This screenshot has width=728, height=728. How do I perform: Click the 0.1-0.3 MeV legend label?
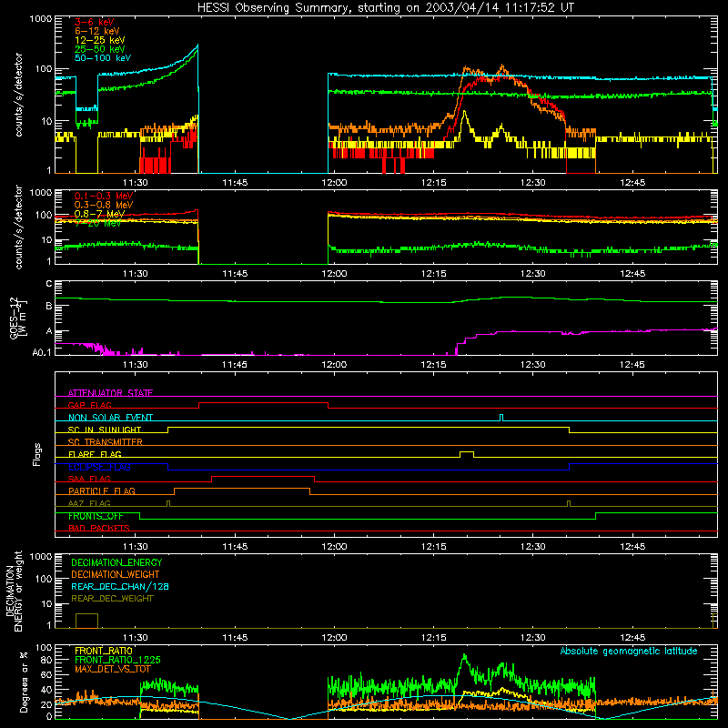[x=104, y=196]
